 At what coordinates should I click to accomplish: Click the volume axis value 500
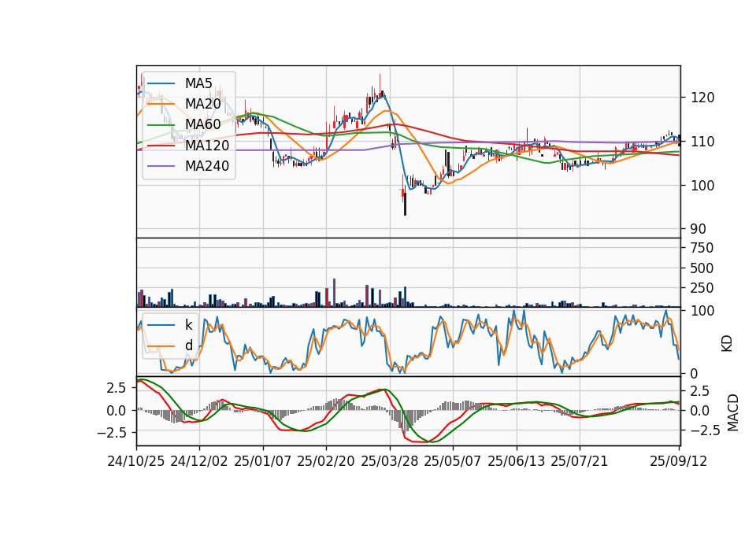click(x=702, y=268)
